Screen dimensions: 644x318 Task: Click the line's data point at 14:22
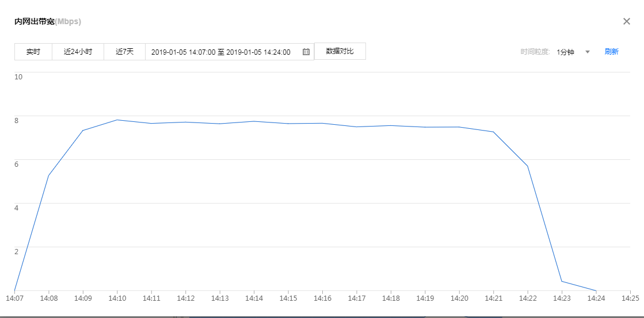point(528,166)
